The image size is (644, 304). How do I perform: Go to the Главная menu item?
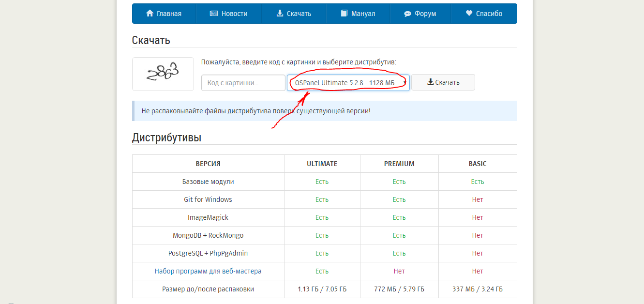pos(169,14)
